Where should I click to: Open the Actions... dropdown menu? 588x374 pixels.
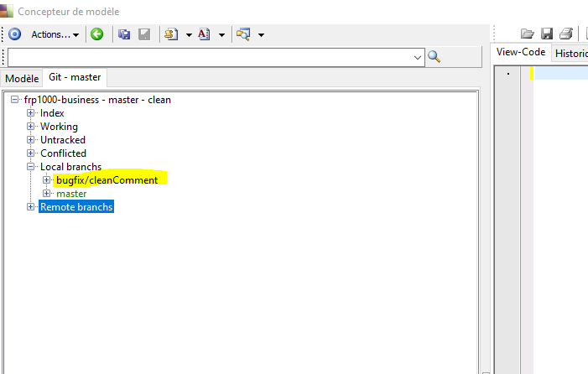55,34
